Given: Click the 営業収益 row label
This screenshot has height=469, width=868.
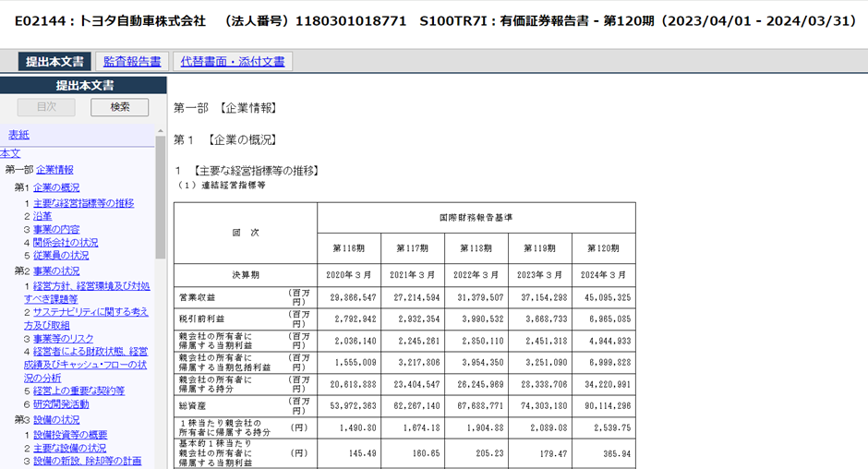Looking at the screenshot, I should (197, 297).
